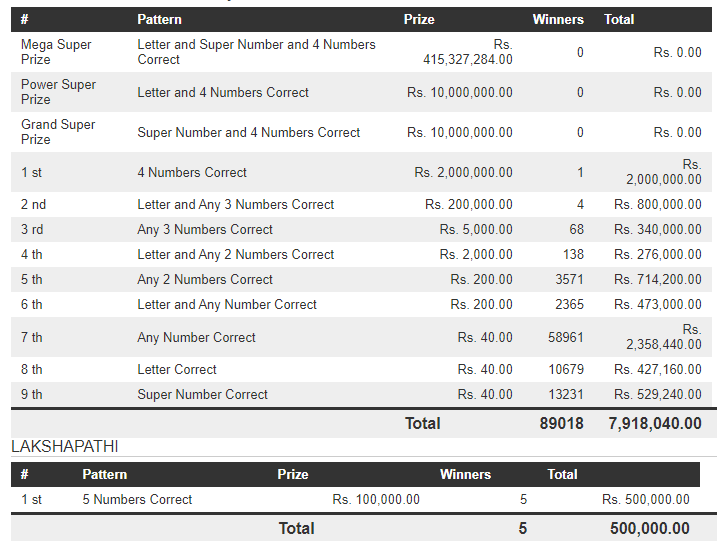717x541 pixels.
Task: Click the Pattern column header in first table
Action: coord(158,19)
